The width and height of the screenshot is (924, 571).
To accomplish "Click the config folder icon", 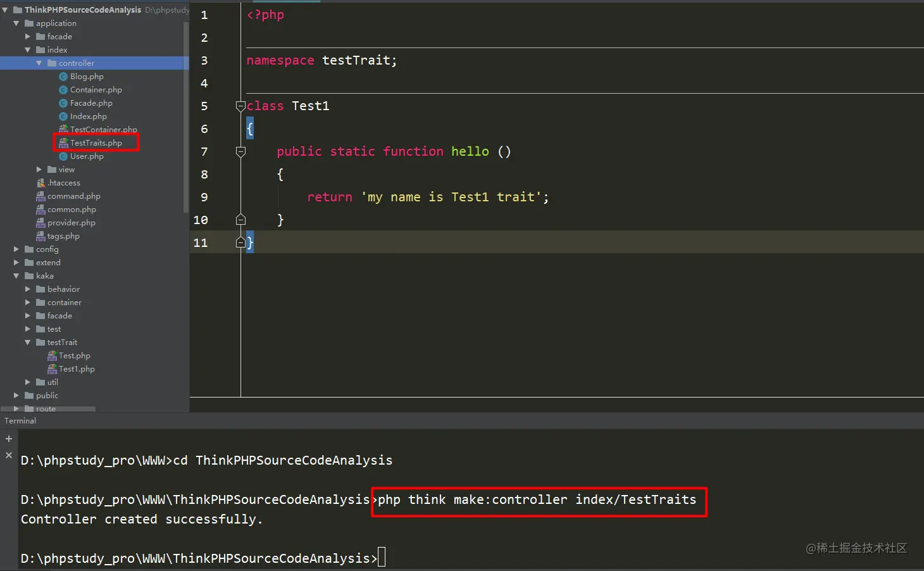I will click(29, 249).
